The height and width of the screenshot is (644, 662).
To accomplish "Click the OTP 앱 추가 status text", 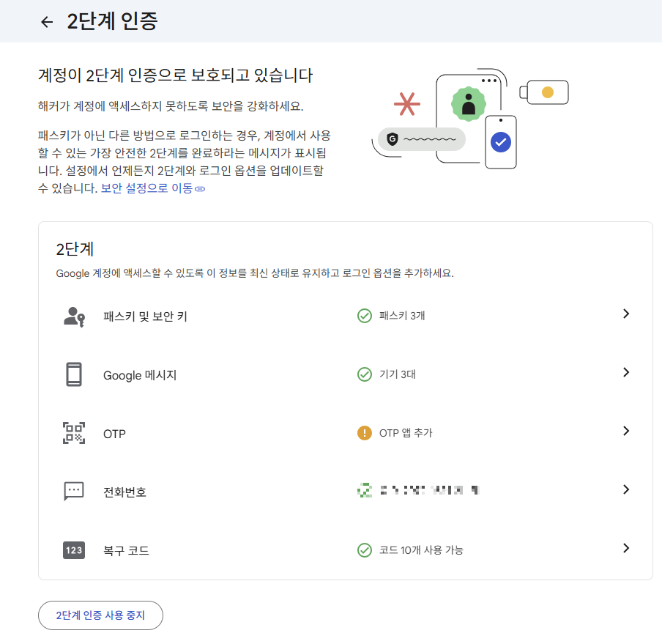I will [406, 433].
